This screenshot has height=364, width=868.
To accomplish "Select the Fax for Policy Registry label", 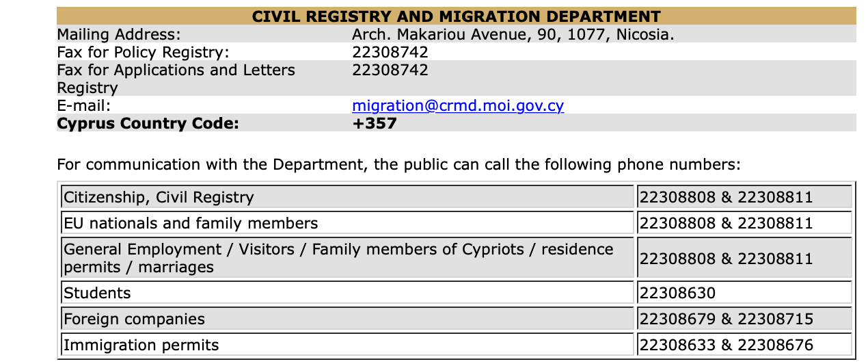I will coord(143,53).
